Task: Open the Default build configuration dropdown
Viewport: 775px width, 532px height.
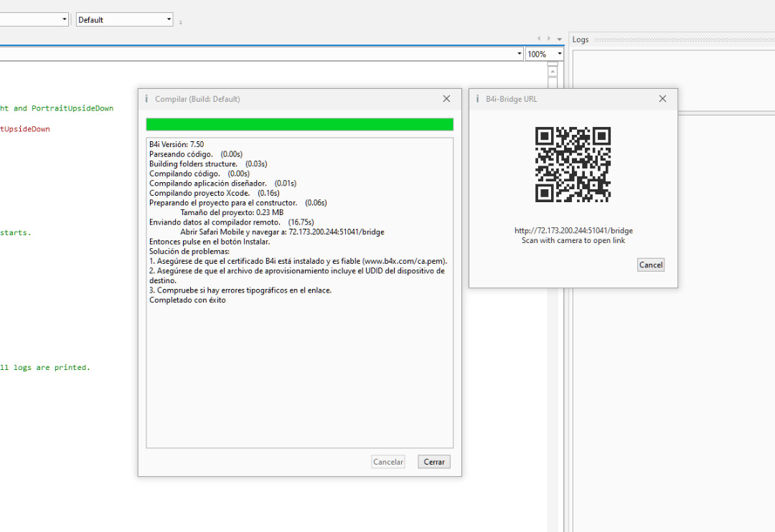Action: (169, 20)
